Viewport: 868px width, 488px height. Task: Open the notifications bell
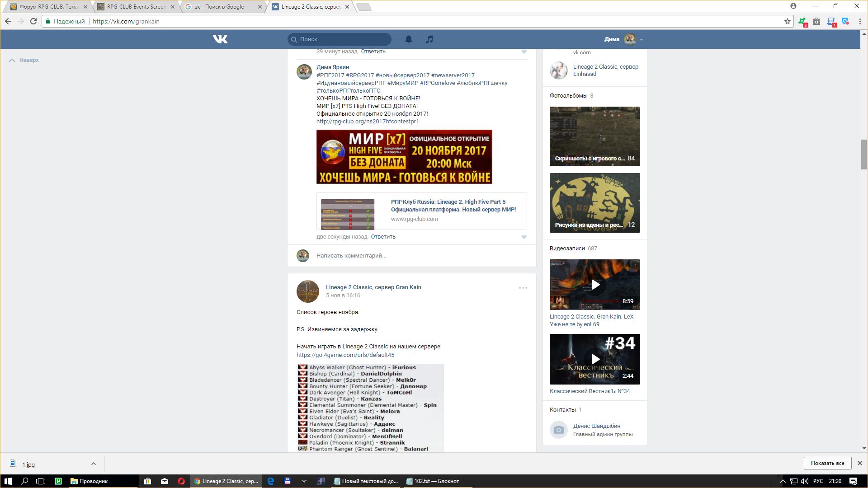point(408,39)
